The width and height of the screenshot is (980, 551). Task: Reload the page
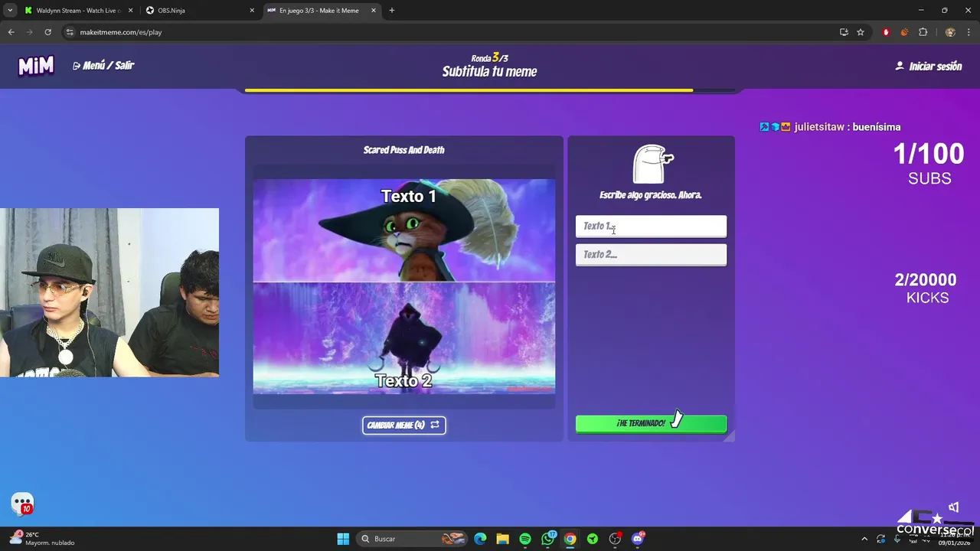pyautogui.click(x=47, y=32)
